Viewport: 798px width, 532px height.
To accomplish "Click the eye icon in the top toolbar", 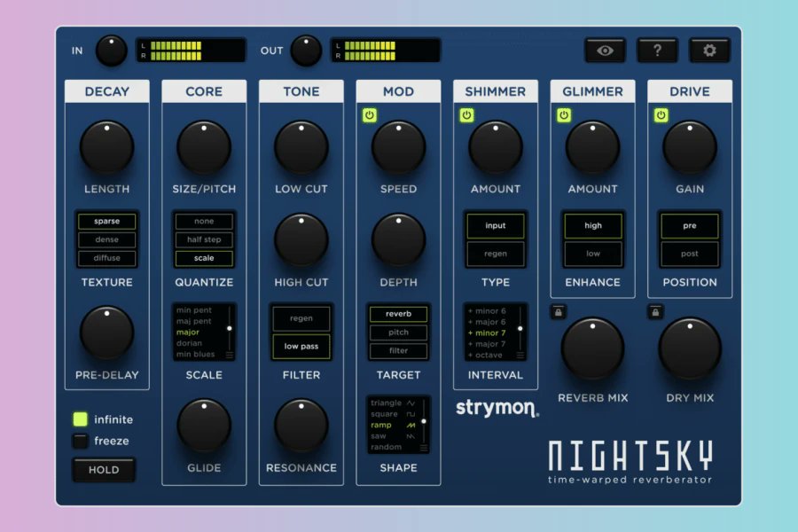I will [606, 51].
